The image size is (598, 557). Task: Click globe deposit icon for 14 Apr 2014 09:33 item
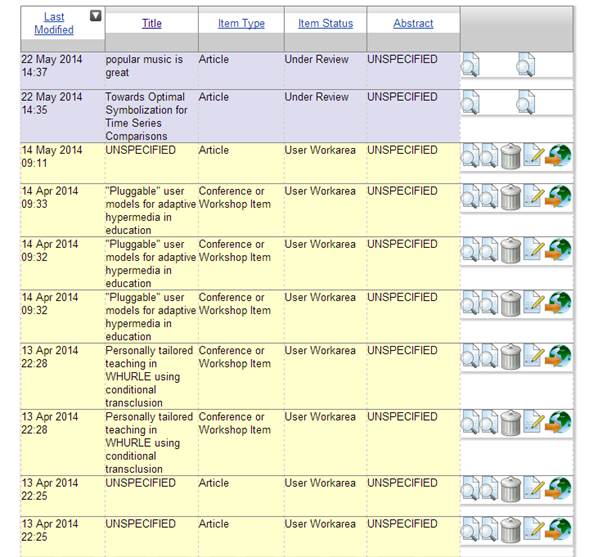click(558, 196)
